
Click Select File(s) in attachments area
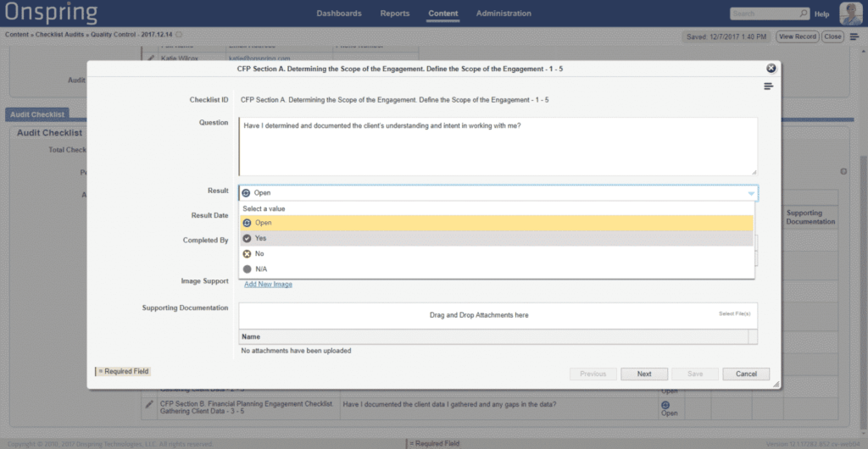735,314
